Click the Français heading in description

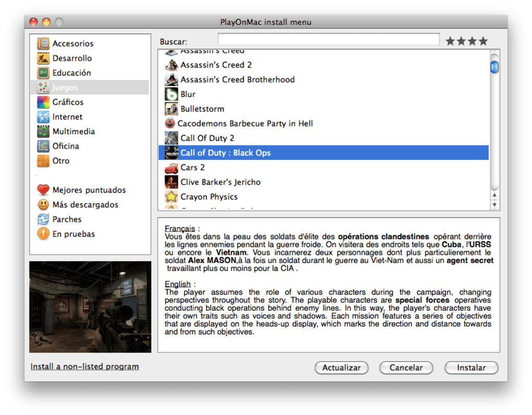(x=180, y=229)
